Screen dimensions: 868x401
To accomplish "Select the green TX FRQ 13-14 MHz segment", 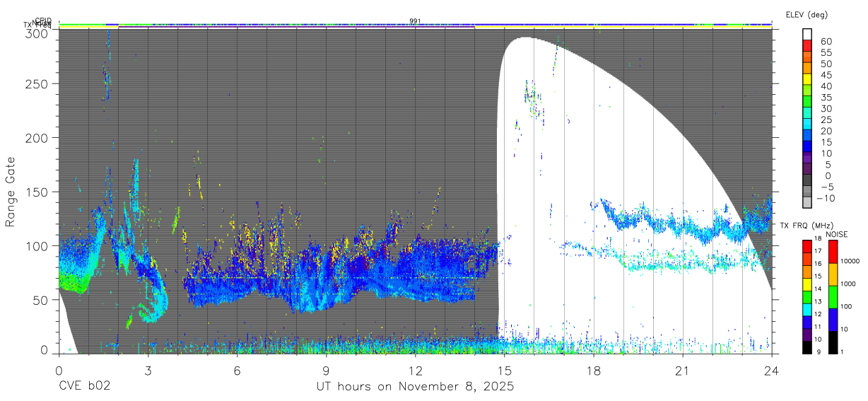I will coord(807,297).
